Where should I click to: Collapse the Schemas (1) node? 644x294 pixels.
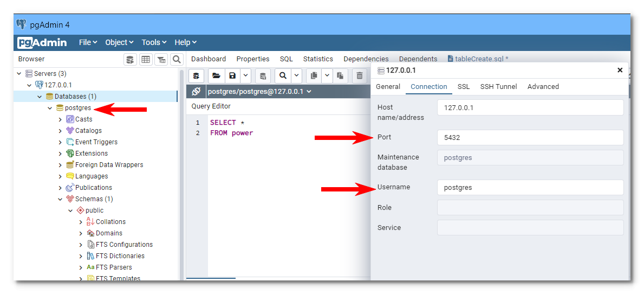(x=60, y=199)
